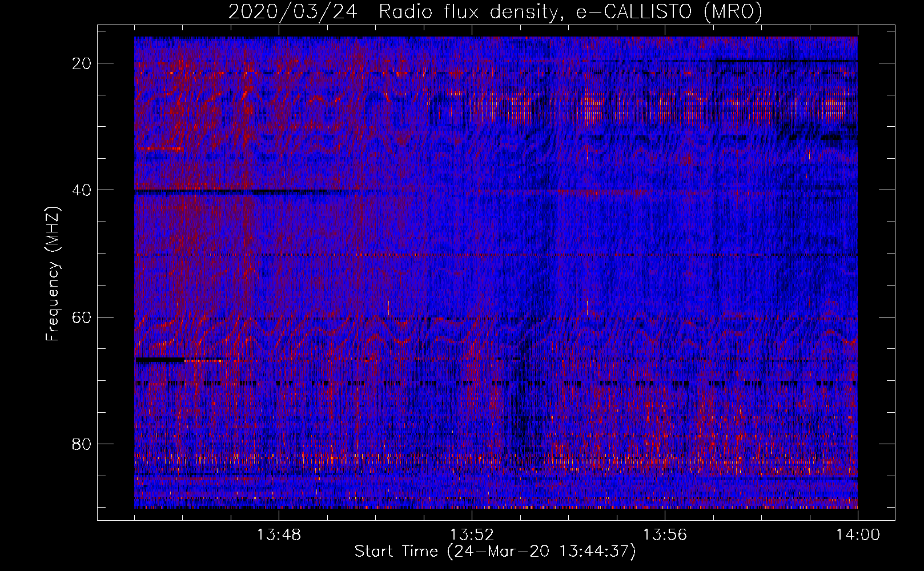Click the 13:48 time tick label
The height and width of the screenshot is (571, 924).
point(279,535)
